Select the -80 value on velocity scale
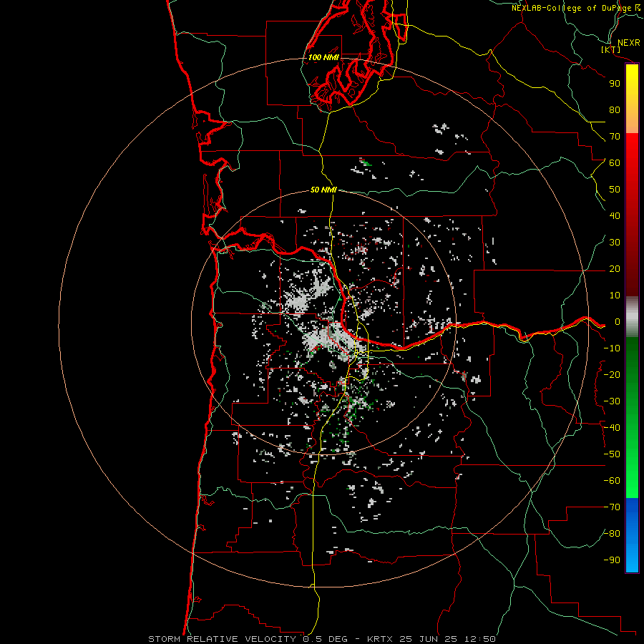The height and width of the screenshot is (644, 644). click(x=612, y=534)
